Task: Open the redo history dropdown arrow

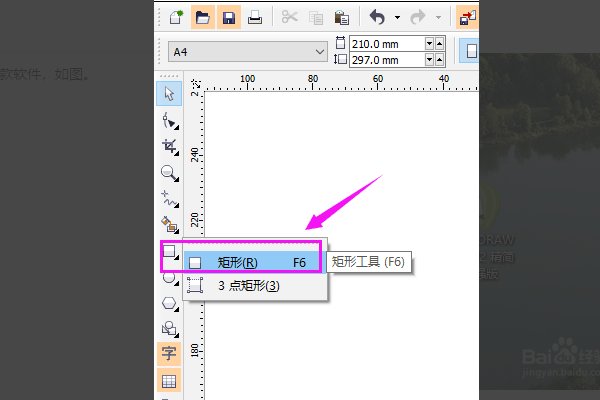Action: 439,18
